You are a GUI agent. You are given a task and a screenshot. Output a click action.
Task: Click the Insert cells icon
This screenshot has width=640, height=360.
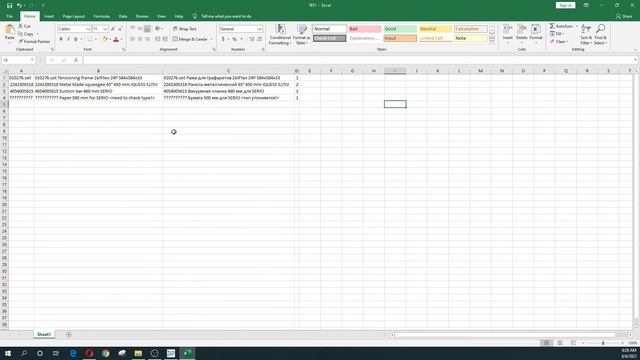pyautogui.click(x=507, y=29)
